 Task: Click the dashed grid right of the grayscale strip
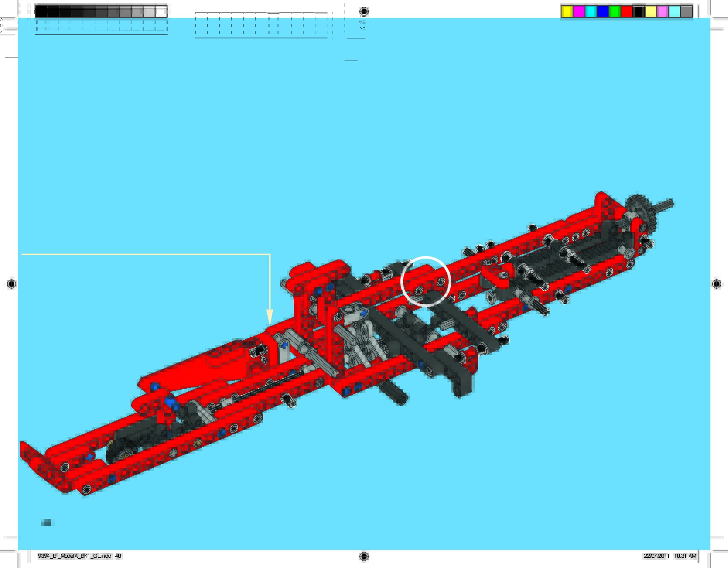coord(261,25)
